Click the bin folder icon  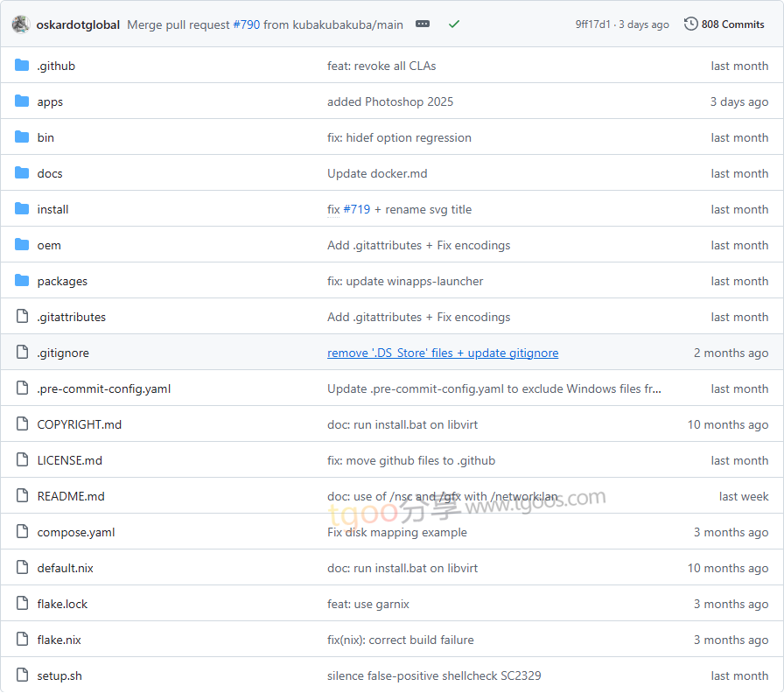(x=22, y=137)
